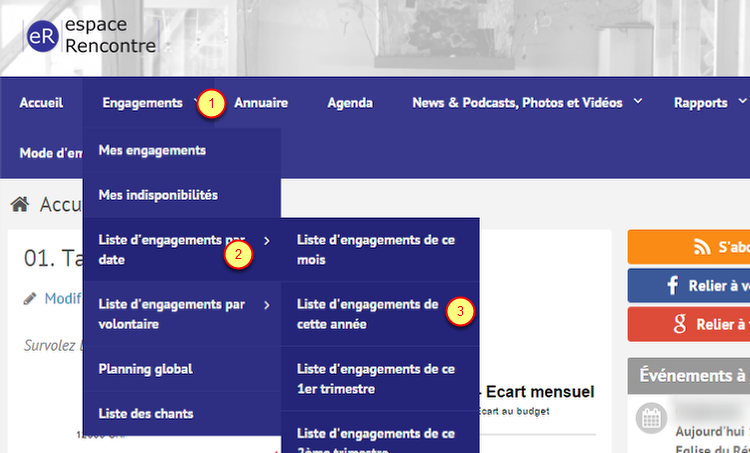Viewport: 750px width, 453px height.
Task: Click the red Relier à Google button
Action: point(689,324)
